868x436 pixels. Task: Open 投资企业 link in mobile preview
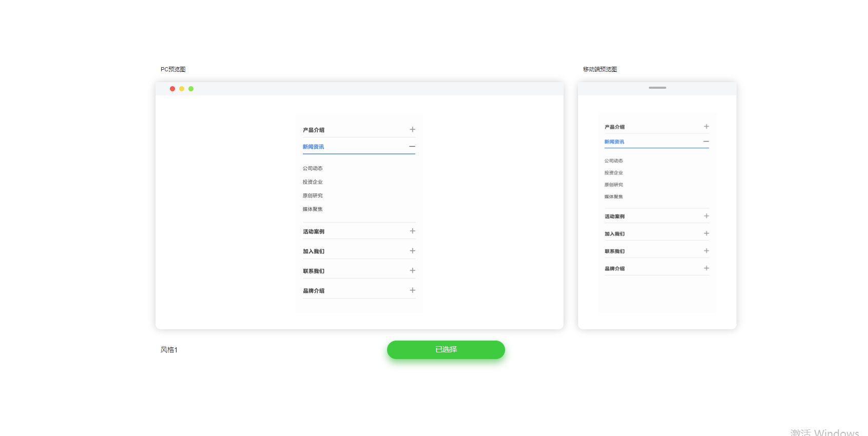click(613, 173)
